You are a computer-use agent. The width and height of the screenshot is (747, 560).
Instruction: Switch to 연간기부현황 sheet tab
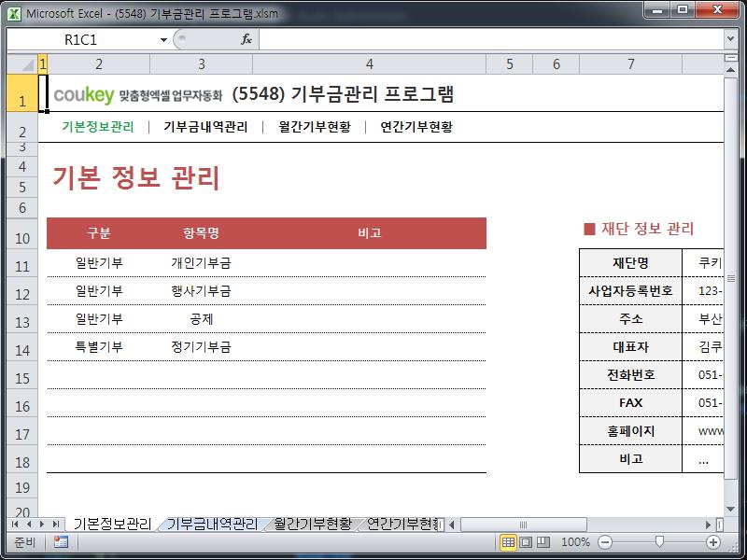tap(403, 525)
